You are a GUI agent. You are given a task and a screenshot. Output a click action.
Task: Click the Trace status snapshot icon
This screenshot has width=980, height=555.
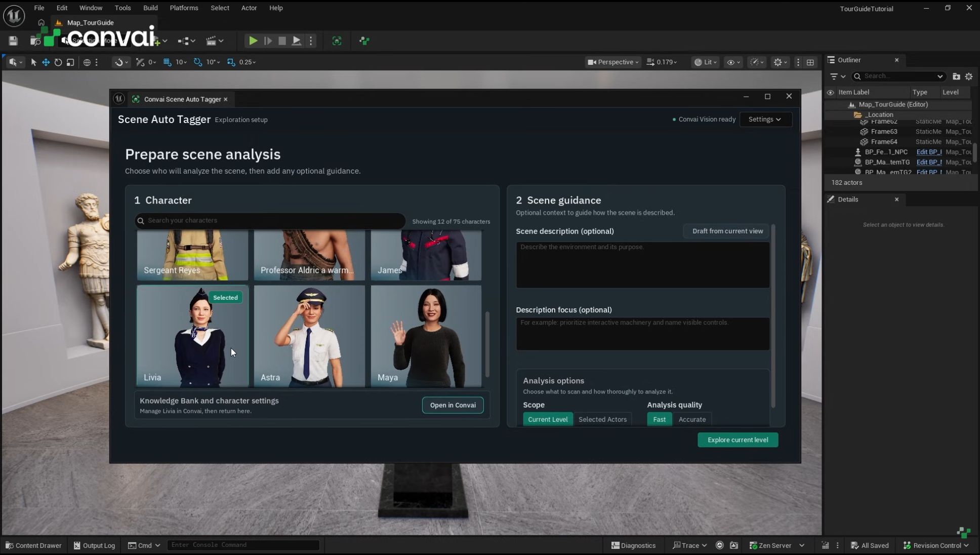click(719, 545)
